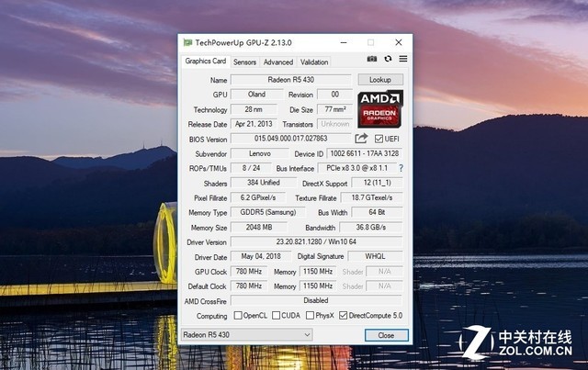Click the Pixel Fillrate 6.2 GPixel/s

[x=258, y=197]
